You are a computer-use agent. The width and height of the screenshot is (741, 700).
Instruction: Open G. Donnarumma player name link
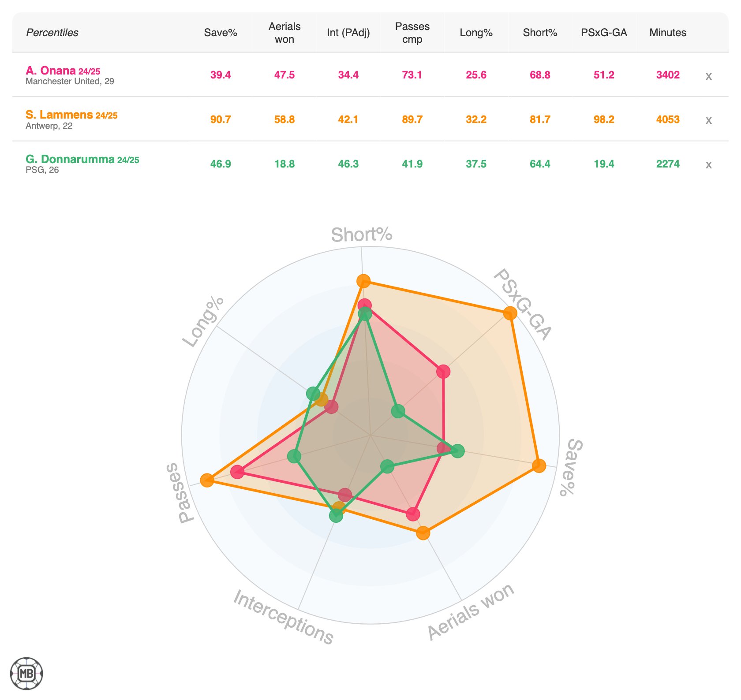tap(70, 159)
